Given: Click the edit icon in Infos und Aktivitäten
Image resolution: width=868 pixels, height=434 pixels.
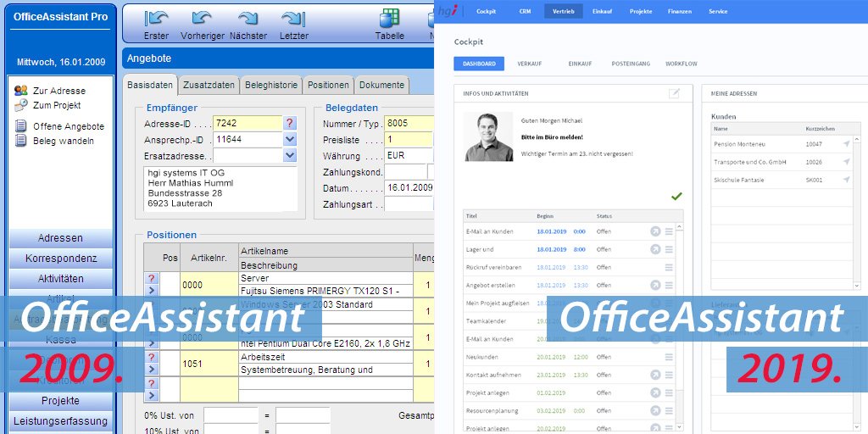Looking at the screenshot, I should pos(674,93).
